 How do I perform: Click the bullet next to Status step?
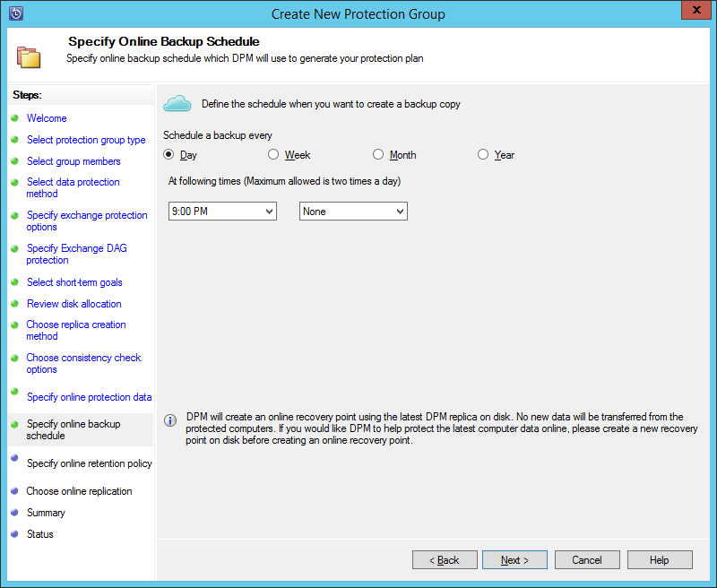pos(15,534)
